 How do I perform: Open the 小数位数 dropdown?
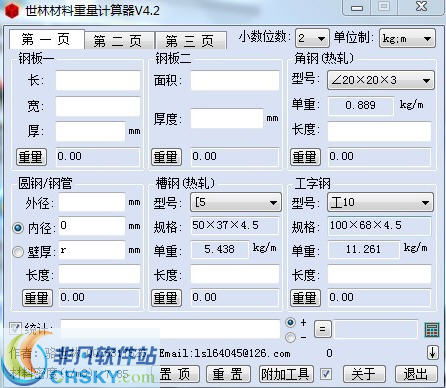click(312, 38)
